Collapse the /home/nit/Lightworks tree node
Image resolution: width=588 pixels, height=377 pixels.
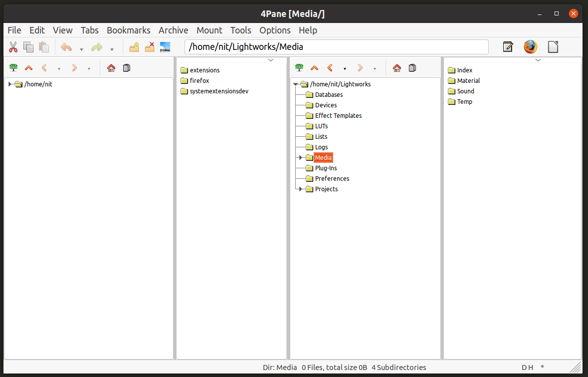[296, 84]
